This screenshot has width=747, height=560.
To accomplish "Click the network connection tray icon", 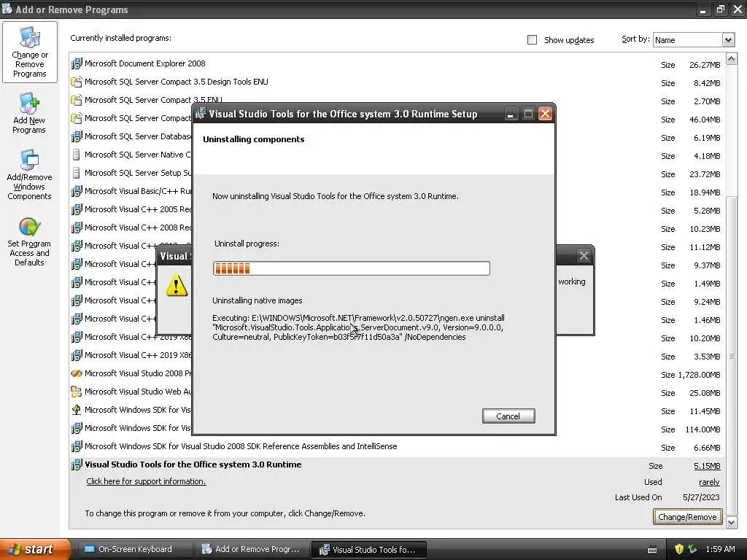I will click(x=692, y=549).
